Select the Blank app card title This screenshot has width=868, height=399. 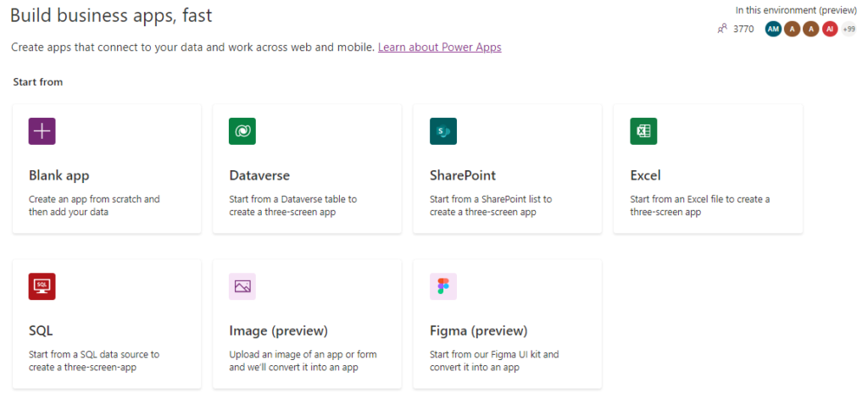[58, 176]
